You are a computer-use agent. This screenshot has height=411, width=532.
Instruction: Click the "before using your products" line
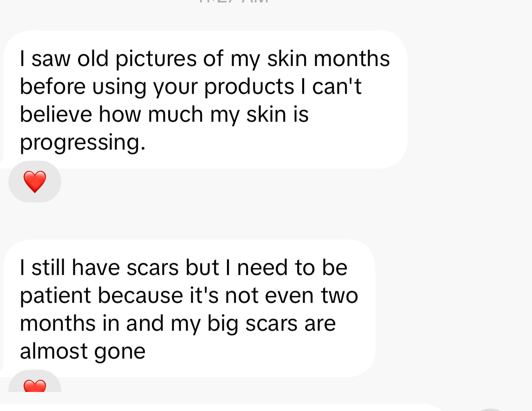click(x=158, y=87)
